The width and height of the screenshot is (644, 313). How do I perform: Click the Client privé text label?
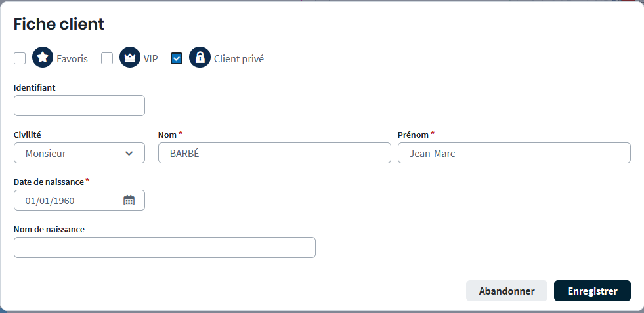[x=239, y=58]
